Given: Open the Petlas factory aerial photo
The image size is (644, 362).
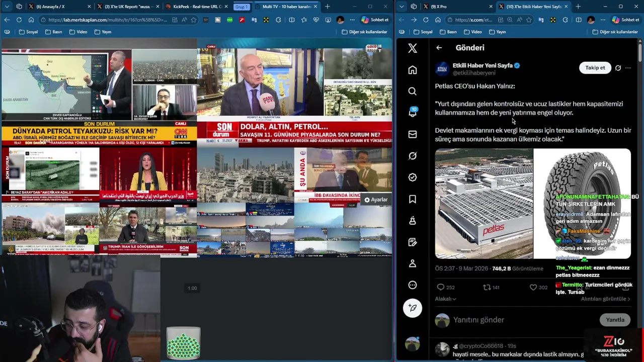Looking at the screenshot, I should click(x=484, y=204).
